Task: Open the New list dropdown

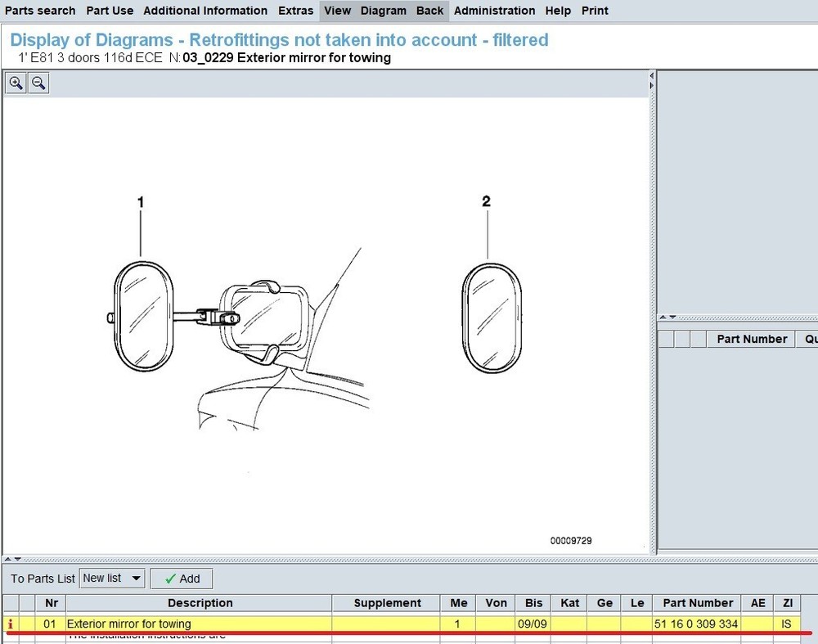Action: (x=112, y=579)
